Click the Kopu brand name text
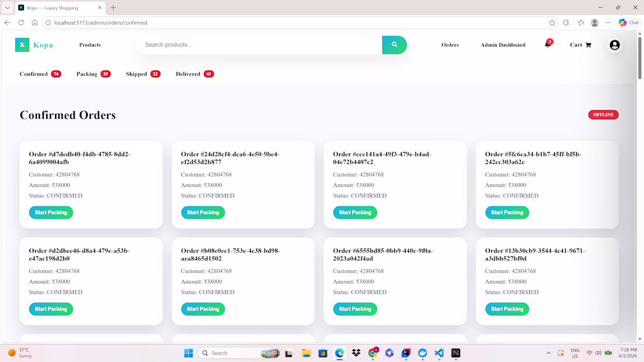644x362 pixels. 43,44
